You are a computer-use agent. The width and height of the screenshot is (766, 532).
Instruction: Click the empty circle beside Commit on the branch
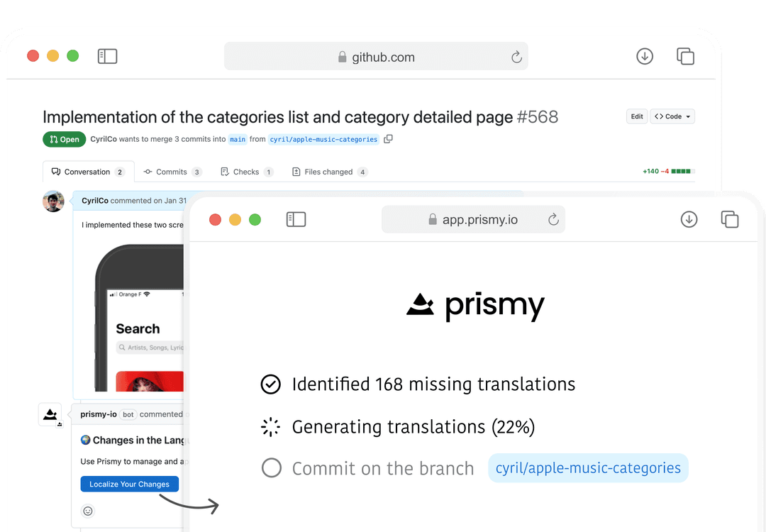(271, 468)
